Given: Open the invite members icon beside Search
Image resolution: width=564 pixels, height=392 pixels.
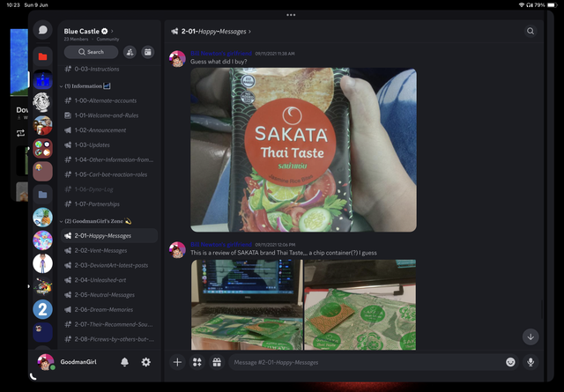Looking at the screenshot, I should [x=130, y=52].
